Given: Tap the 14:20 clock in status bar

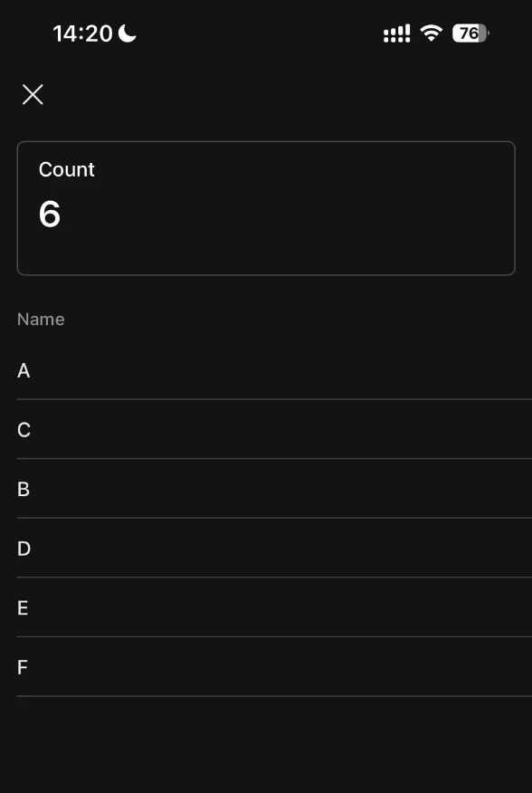Looking at the screenshot, I should (82, 33).
